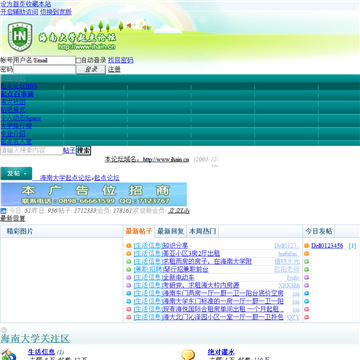Click the 找回密码 link

(x=121, y=60)
